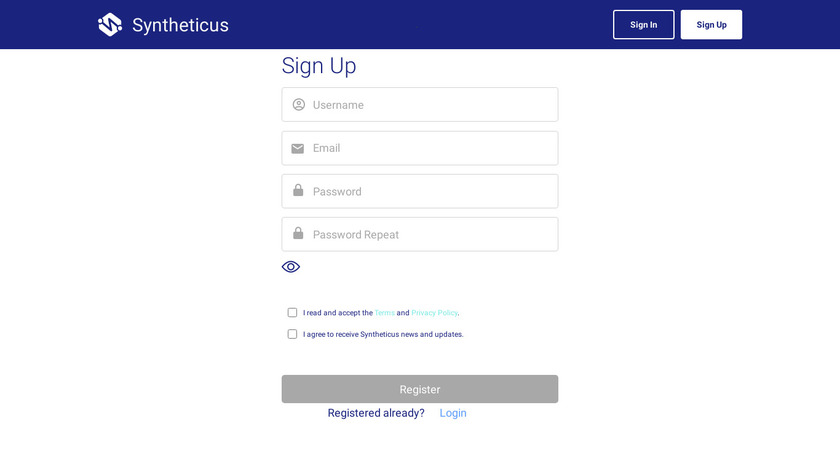Open the Terms link
This screenshot has height=472, width=840.
tap(384, 313)
